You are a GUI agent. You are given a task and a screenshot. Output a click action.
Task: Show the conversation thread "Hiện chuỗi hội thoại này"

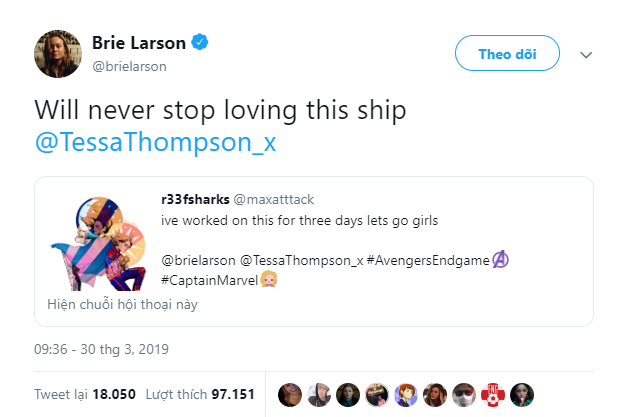[122, 305]
